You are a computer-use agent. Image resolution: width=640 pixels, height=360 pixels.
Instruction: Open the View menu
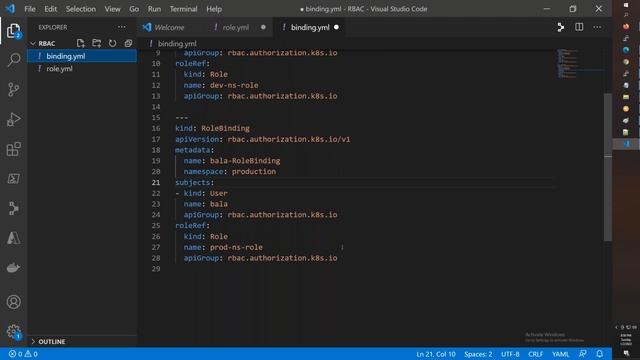112,9
